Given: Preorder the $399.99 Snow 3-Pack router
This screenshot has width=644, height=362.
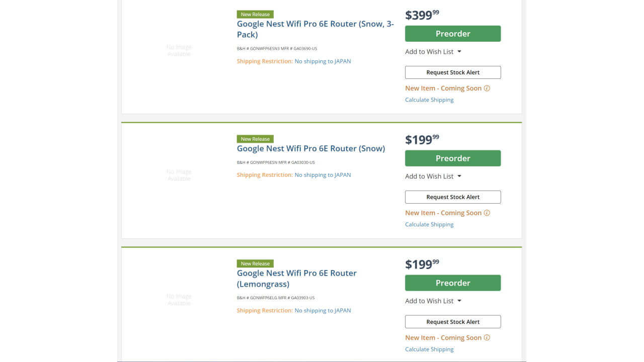Looking at the screenshot, I should click(x=453, y=34).
